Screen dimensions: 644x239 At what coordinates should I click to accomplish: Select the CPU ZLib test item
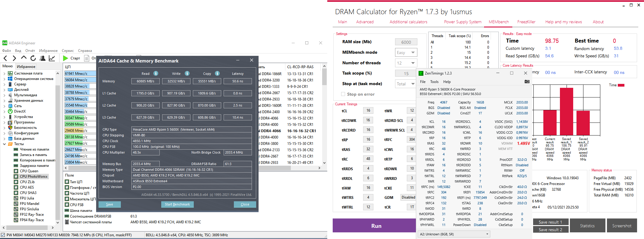(27, 182)
